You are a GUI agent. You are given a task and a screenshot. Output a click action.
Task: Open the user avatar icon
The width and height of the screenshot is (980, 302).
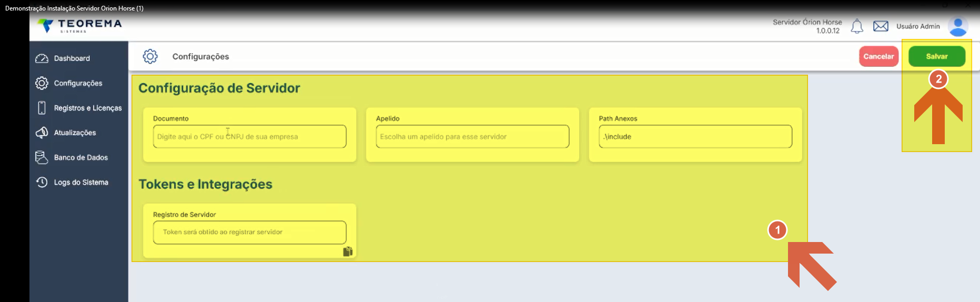(x=958, y=26)
